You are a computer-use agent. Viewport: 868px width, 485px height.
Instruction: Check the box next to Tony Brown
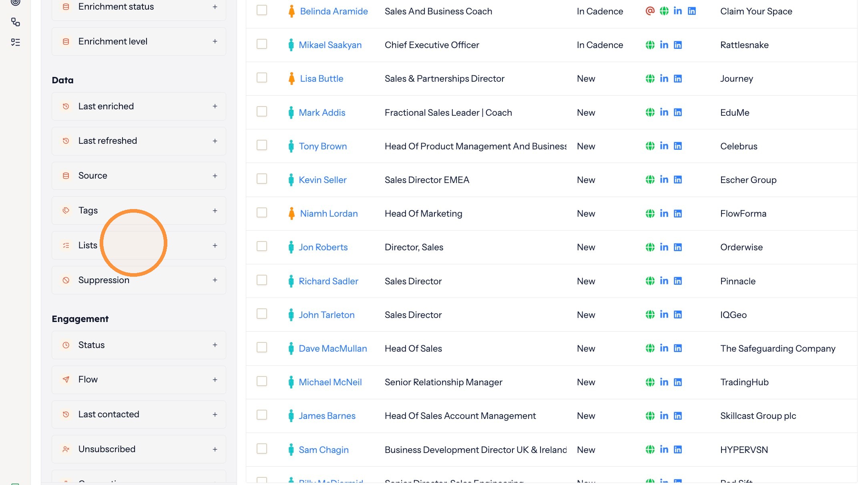click(x=262, y=145)
